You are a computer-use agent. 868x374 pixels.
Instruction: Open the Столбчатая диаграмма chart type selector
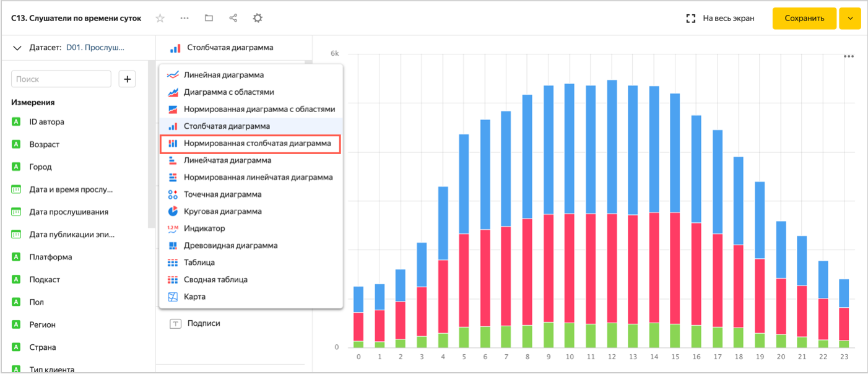pyautogui.click(x=229, y=48)
